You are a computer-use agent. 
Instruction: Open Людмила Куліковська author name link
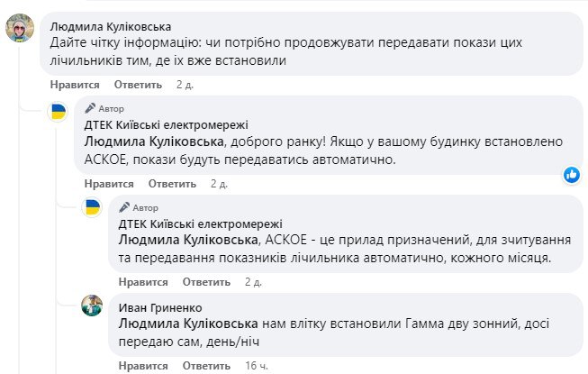pyautogui.click(x=110, y=26)
